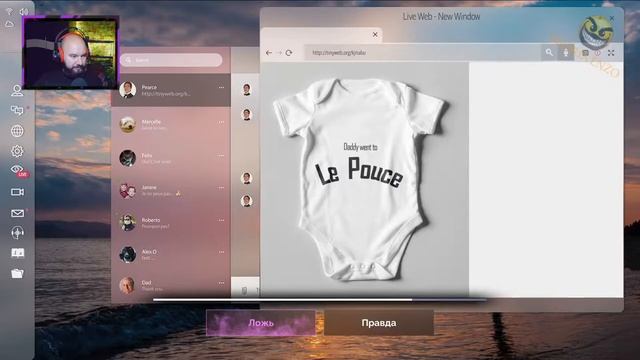Click the answer timer progress bar
Viewport: 640px width, 360px height.
320,300
